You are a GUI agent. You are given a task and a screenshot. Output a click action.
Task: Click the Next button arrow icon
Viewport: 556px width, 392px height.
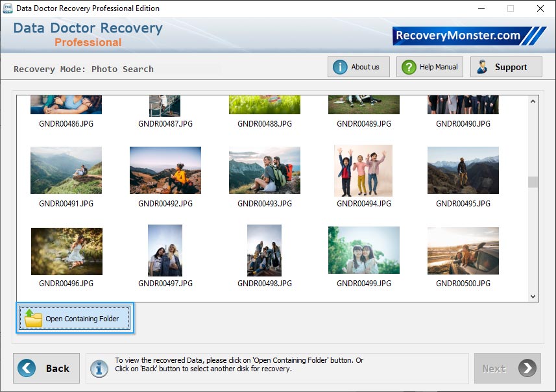point(526,368)
